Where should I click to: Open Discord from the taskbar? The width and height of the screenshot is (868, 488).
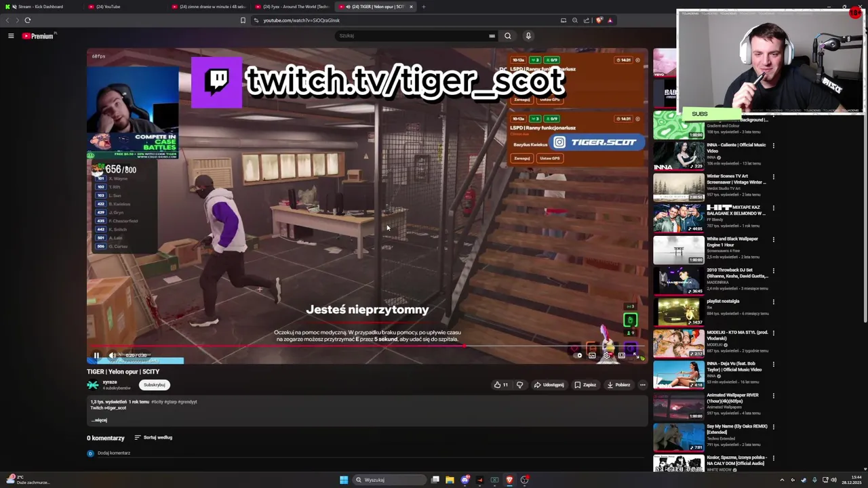465,480
